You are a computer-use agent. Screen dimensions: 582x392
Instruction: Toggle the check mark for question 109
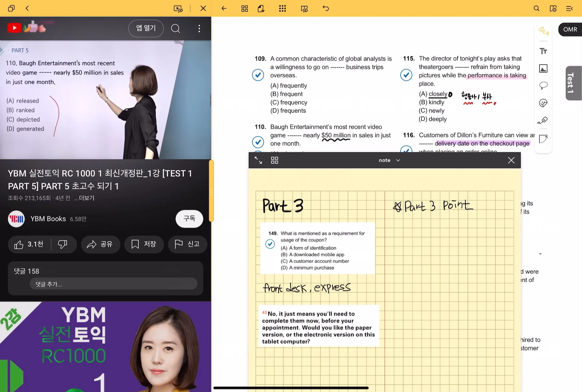(258, 75)
